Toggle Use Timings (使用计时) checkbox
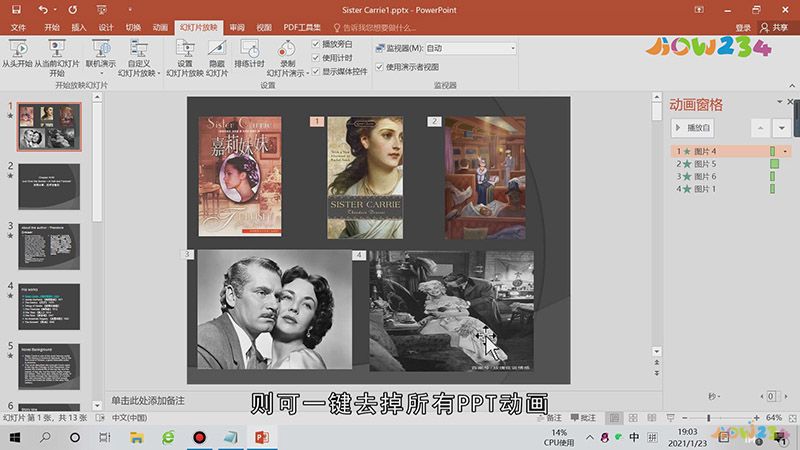The height and width of the screenshot is (450, 800). pos(315,58)
